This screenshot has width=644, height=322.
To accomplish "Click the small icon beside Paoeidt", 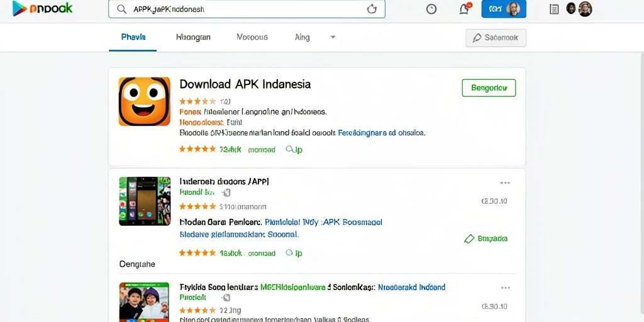I will coord(226,297).
